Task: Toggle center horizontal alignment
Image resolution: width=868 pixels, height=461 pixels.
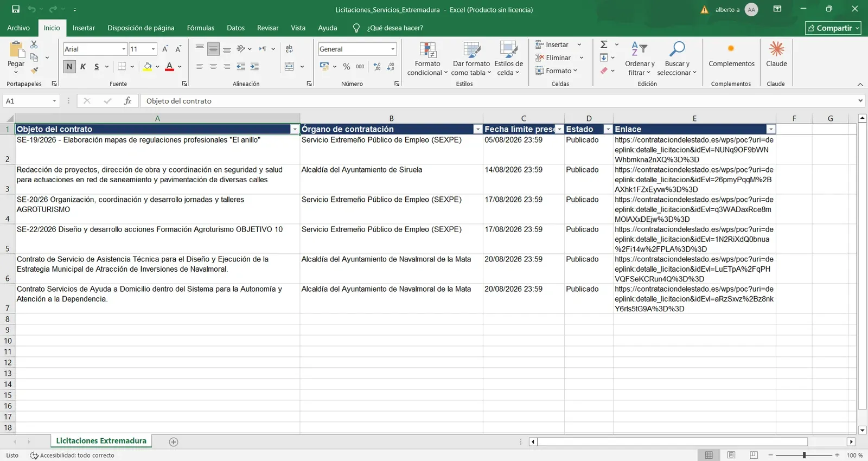Action: 213,66
